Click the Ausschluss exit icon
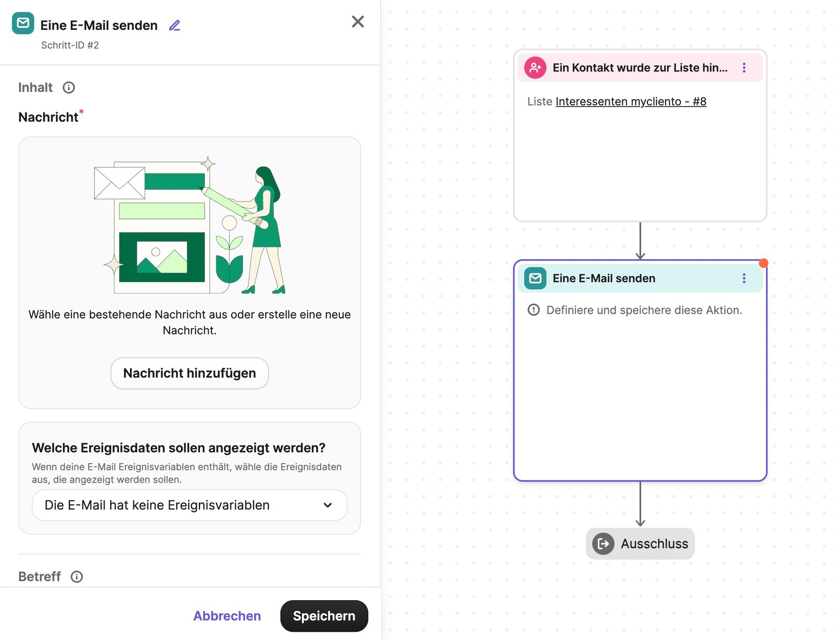Viewport: 840px width, 640px height. coord(603,543)
